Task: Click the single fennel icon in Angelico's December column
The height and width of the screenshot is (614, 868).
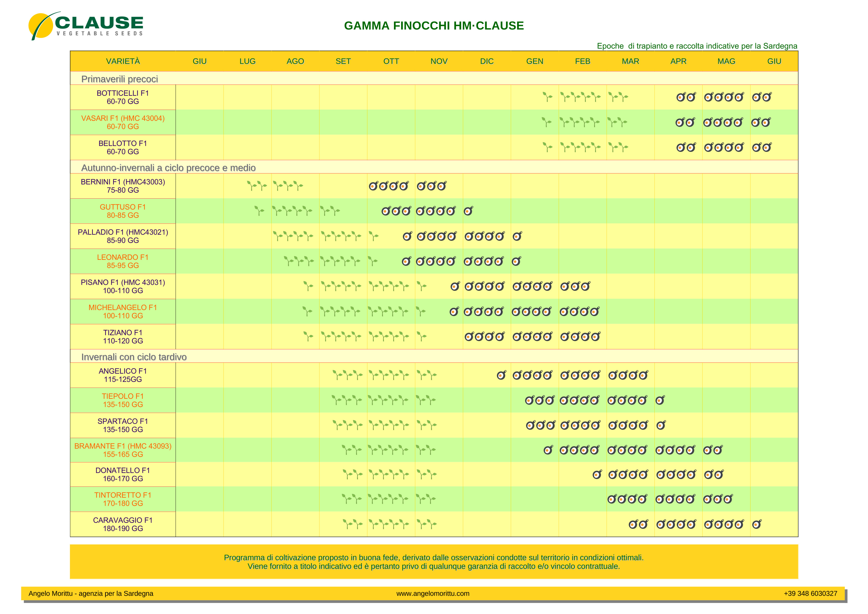Action: click(x=501, y=375)
